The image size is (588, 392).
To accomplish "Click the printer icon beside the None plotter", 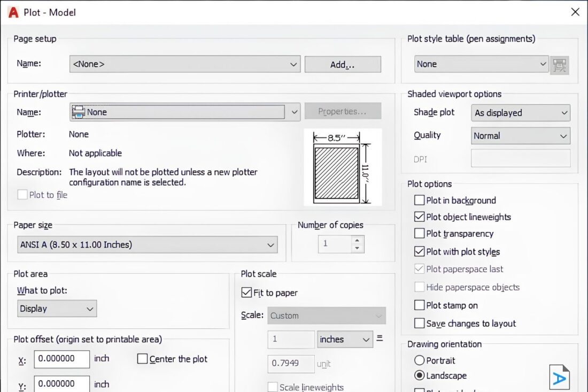I will (78, 112).
